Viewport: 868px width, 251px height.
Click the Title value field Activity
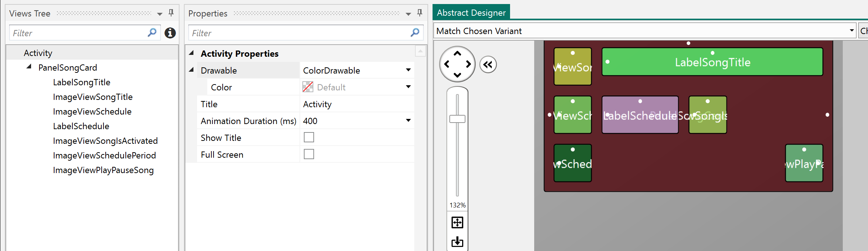coord(357,104)
